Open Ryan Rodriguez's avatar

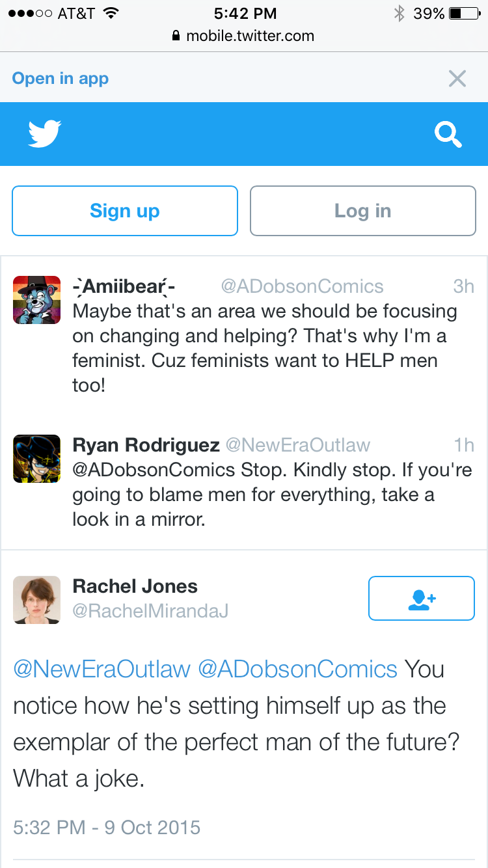pos(36,459)
